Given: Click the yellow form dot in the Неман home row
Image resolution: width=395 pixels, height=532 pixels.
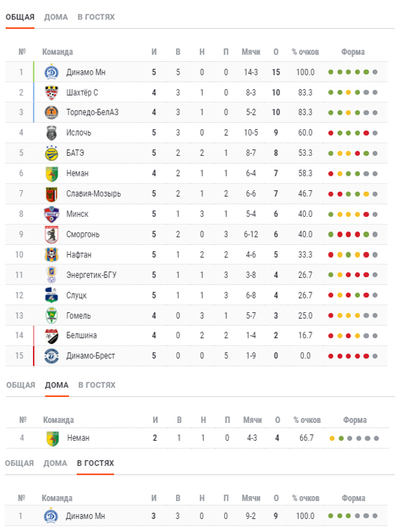Looking at the screenshot, I should click(333, 439).
